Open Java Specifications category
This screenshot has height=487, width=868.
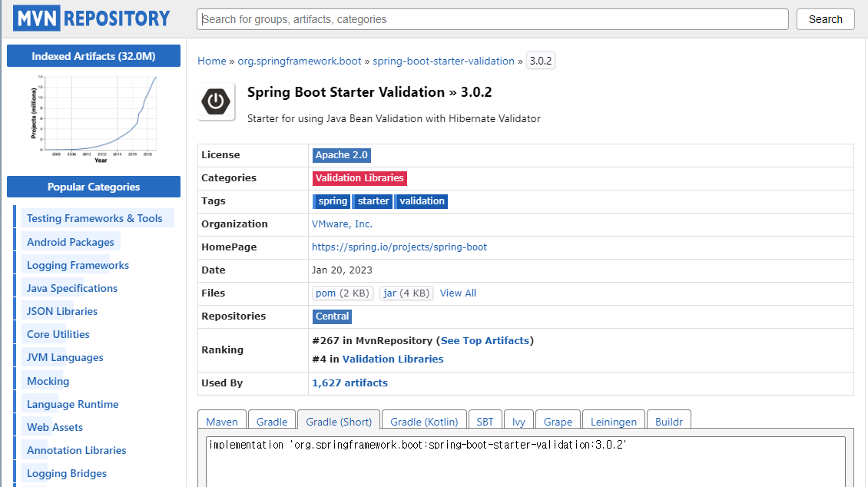pos(72,288)
